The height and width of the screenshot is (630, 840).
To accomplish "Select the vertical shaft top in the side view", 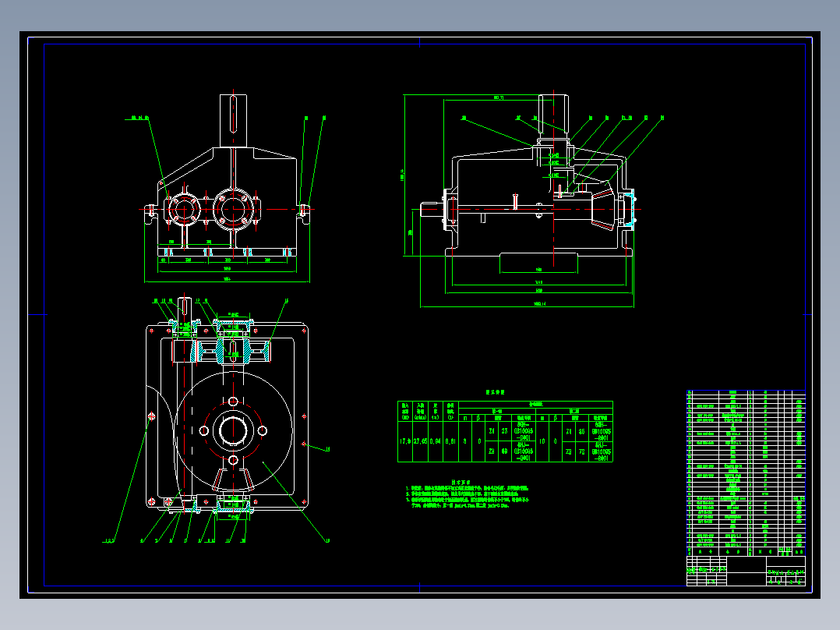I will 553,114.
